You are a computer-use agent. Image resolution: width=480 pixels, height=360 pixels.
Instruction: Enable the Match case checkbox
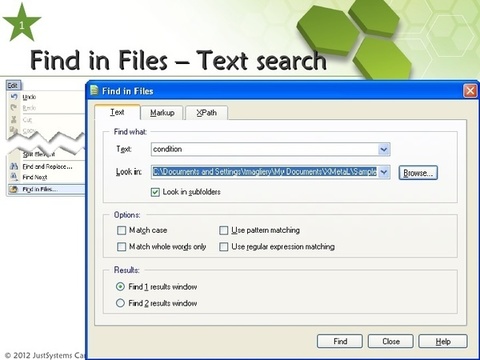coord(122,230)
